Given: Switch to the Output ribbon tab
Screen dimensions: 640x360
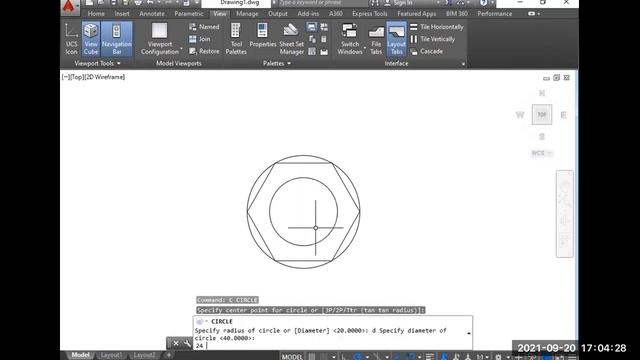Looking at the screenshot, I should pyautogui.click(x=278, y=14).
